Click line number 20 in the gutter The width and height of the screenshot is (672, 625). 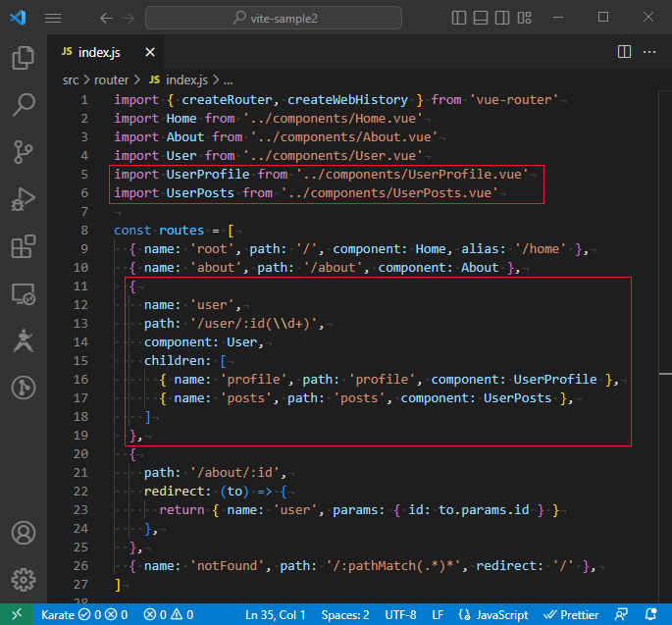(x=80, y=453)
